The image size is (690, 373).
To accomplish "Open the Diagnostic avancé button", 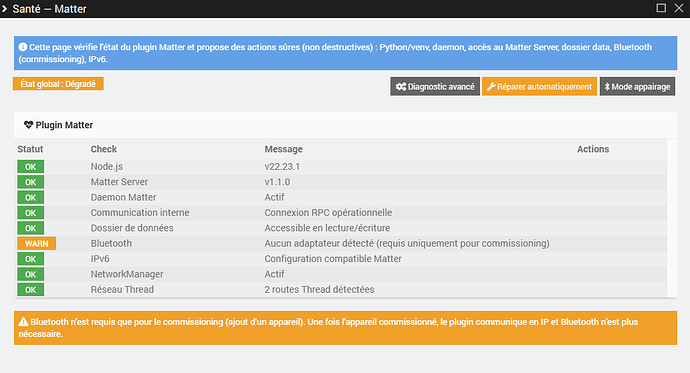I will pyautogui.click(x=435, y=87).
